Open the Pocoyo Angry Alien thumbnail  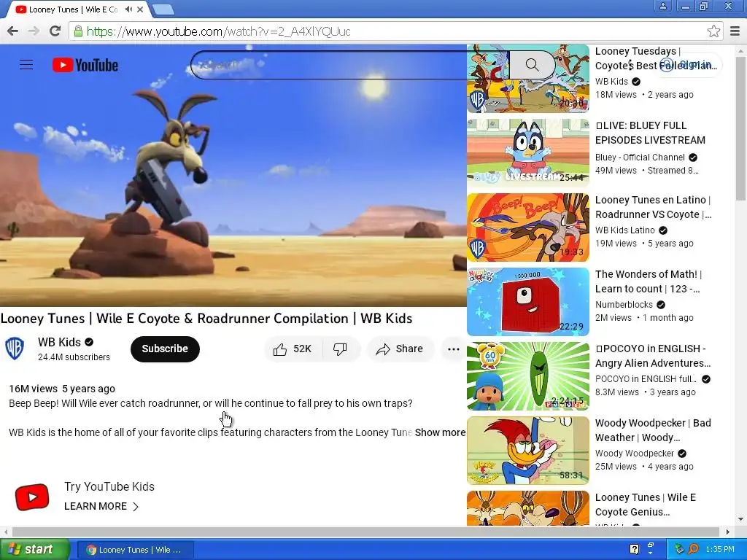[528, 376]
